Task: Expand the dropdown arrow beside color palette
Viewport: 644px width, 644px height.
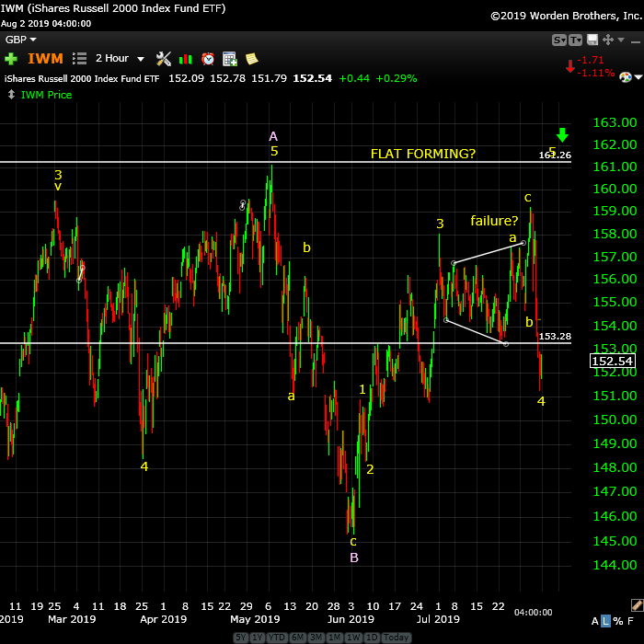Action: (x=638, y=76)
